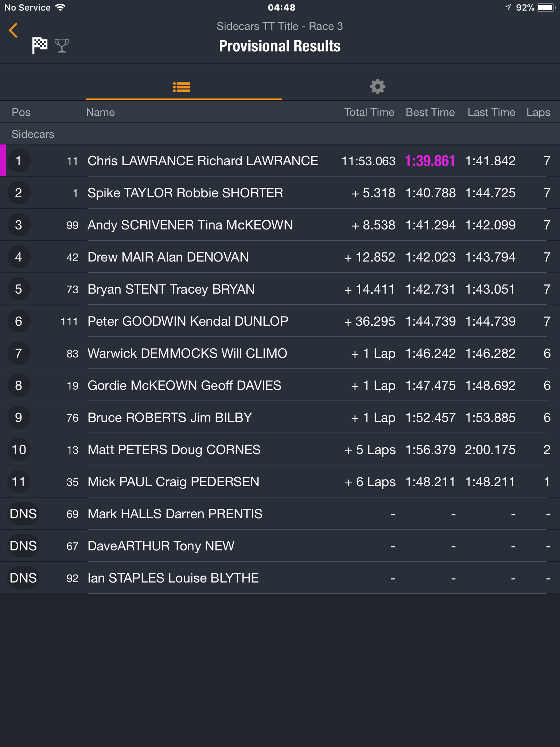Sort by the Best Time column
This screenshot has height=747, width=560.
(430, 112)
